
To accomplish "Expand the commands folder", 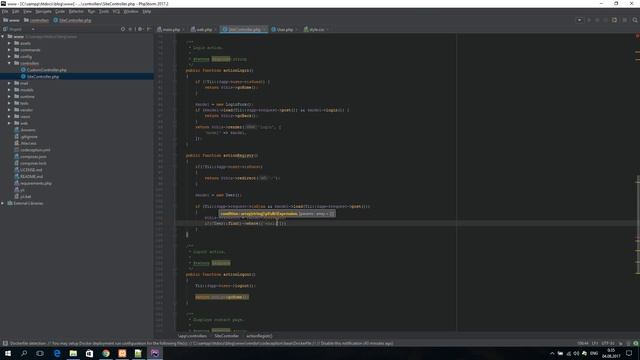I will 9,50.
